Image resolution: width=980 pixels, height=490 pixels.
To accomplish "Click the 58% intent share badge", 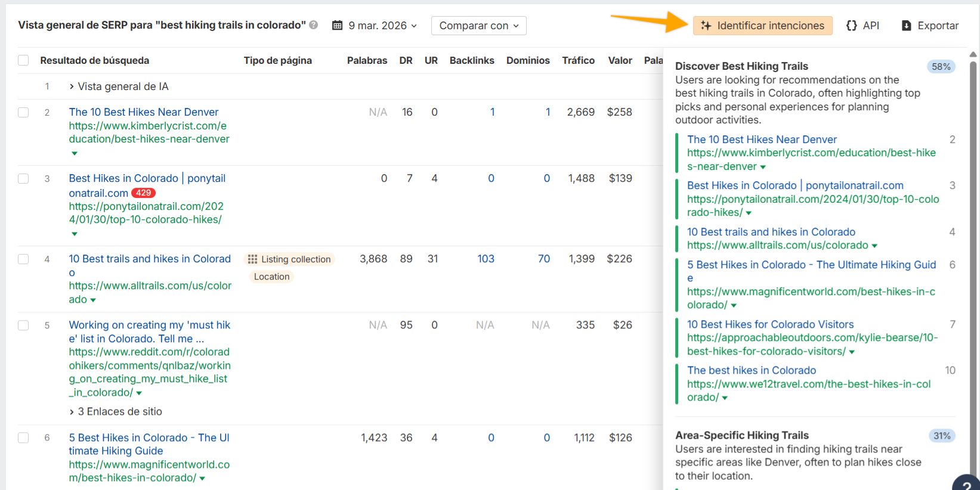I will pyautogui.click(x=941, y=67).
